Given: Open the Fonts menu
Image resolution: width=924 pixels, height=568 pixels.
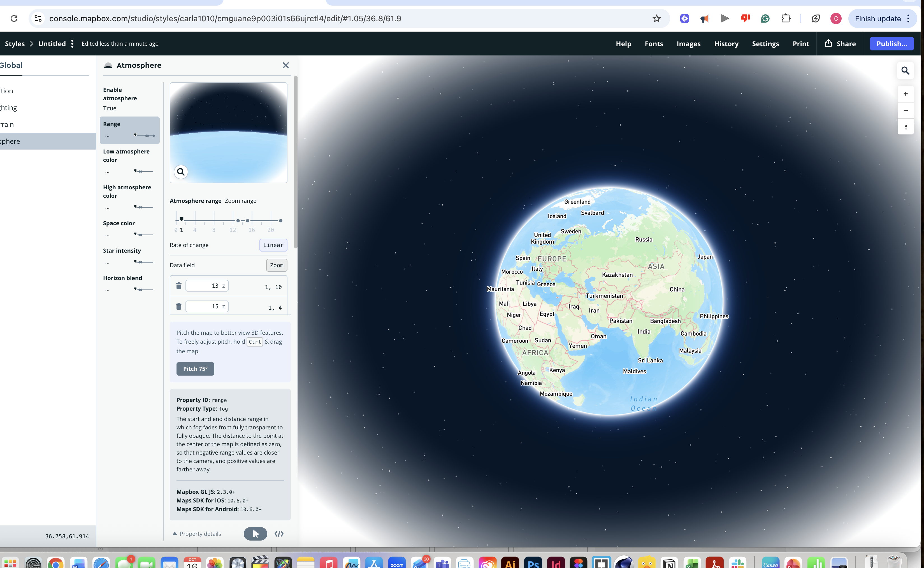Looking at the screenshot, I should (x=653, y=44).
